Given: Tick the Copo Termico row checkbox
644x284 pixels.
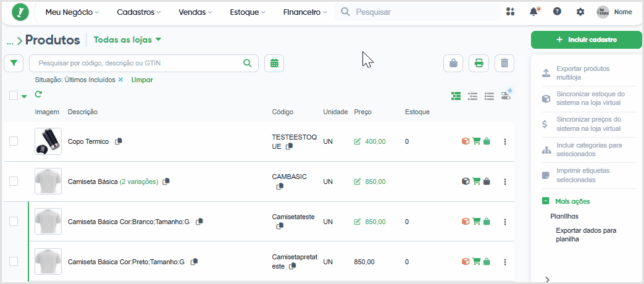Looking at the screenshot, I should click(14, 141).
